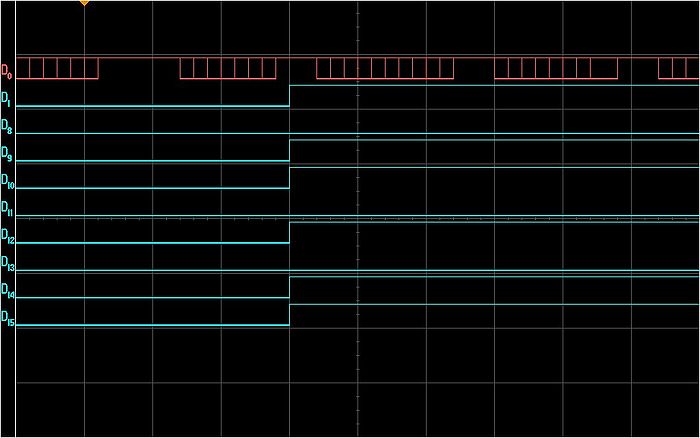Select the D14 channel label

coord(8,292)
